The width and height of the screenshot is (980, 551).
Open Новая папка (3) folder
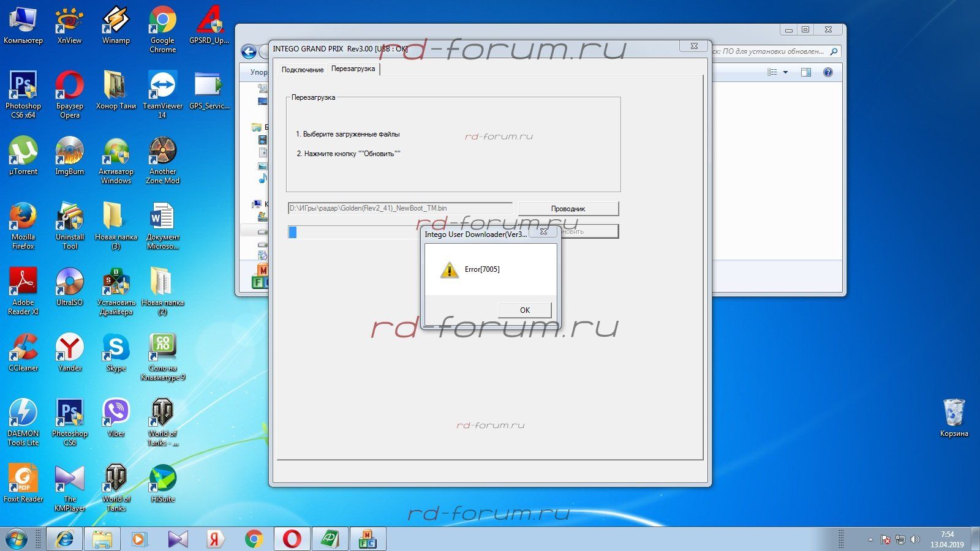click(x=116, y=226)
